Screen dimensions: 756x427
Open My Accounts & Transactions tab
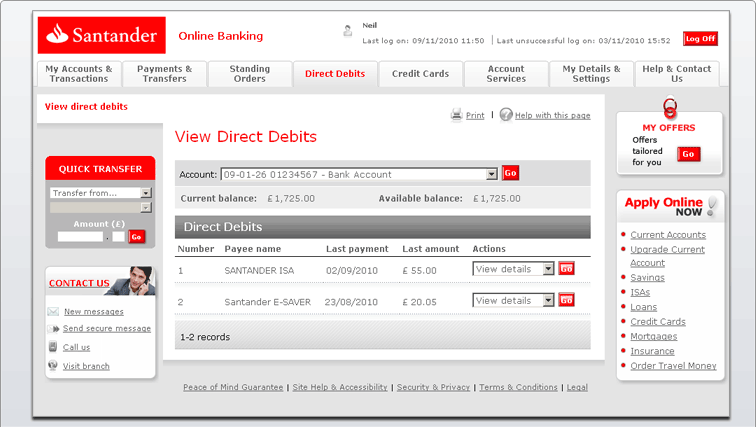tap(79, 74)
